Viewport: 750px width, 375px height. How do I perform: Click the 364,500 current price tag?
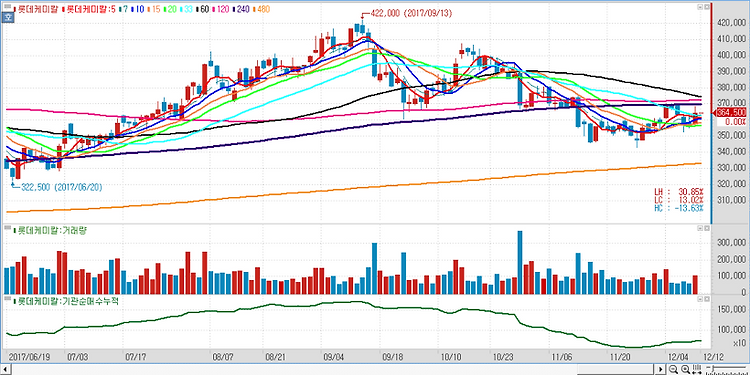point(731,113)
